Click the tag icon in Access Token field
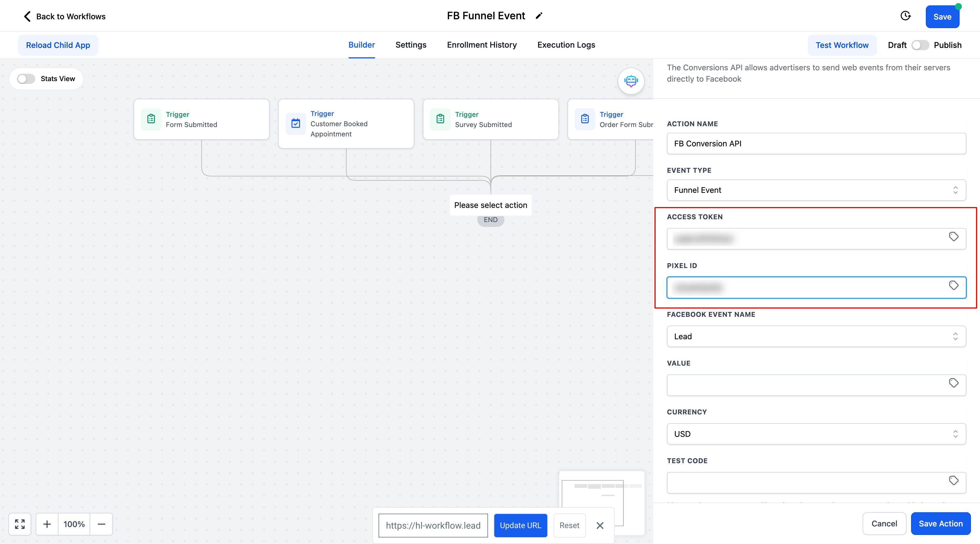The image size is (980, 544). pos(953,237)
